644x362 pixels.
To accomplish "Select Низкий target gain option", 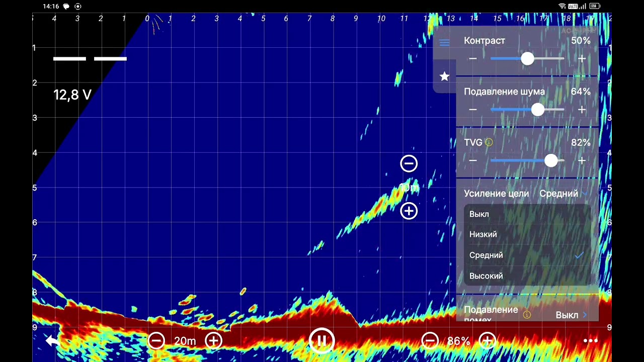I will pyautogui.click(x=527, y=234).
